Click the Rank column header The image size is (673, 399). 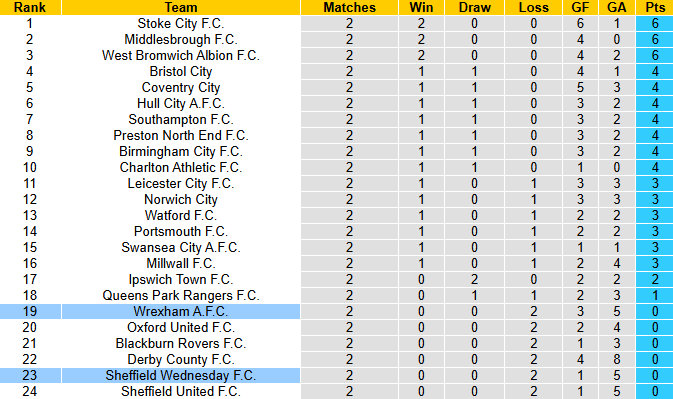(x=30, y=7)
